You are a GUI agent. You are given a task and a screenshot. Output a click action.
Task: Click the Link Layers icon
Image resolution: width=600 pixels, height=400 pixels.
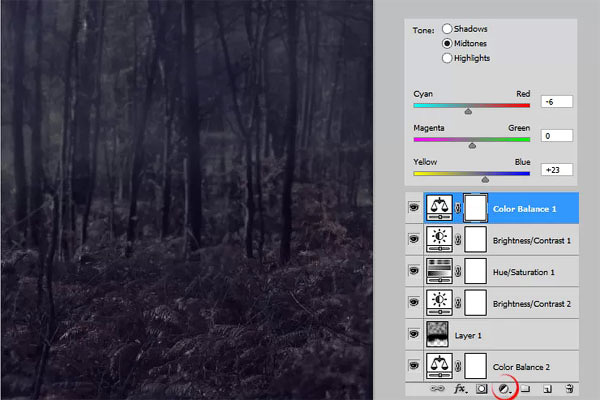click(437, 389)
